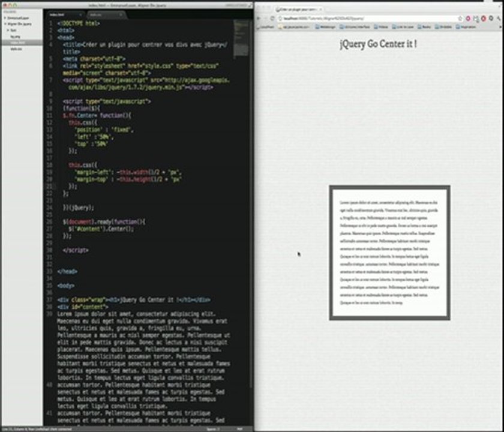Viewport: 504px width, 432px height.
Task: Close the browser tab Créer un plugin
Action: [x=320, y=9]
